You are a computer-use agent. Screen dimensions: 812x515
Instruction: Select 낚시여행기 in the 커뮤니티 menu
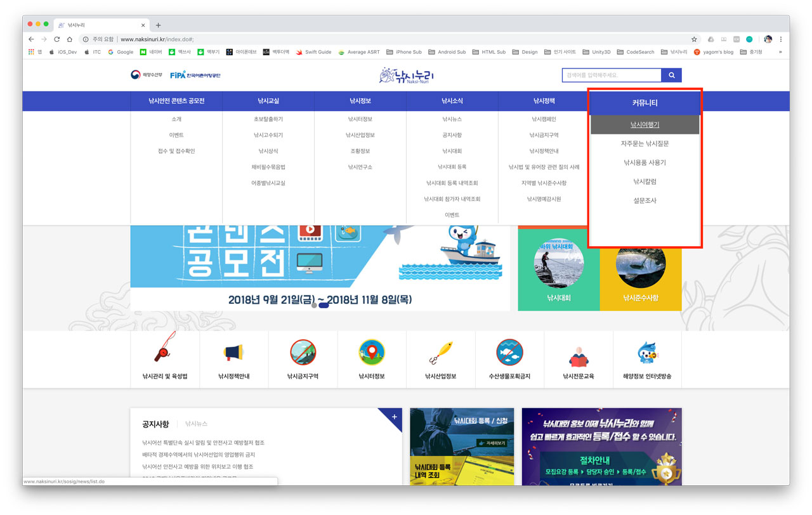point(645,125)
